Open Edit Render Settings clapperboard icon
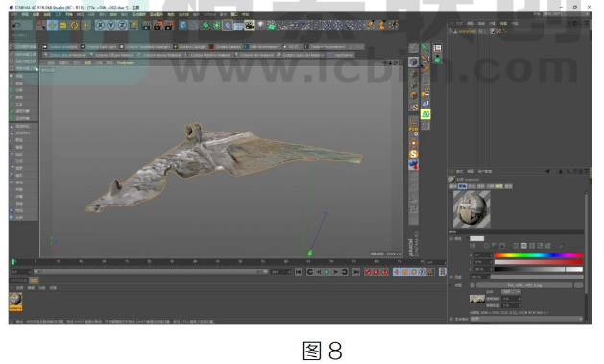The image size is (604, 364). (x=169, y=25)
